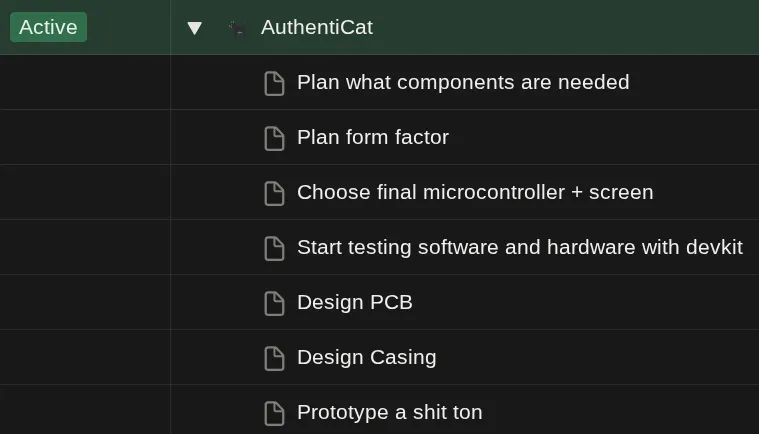This screenshot has height=434, width=759.
Task: Click the page icon next to 'Plan form factor'
Action: (274, 138)
